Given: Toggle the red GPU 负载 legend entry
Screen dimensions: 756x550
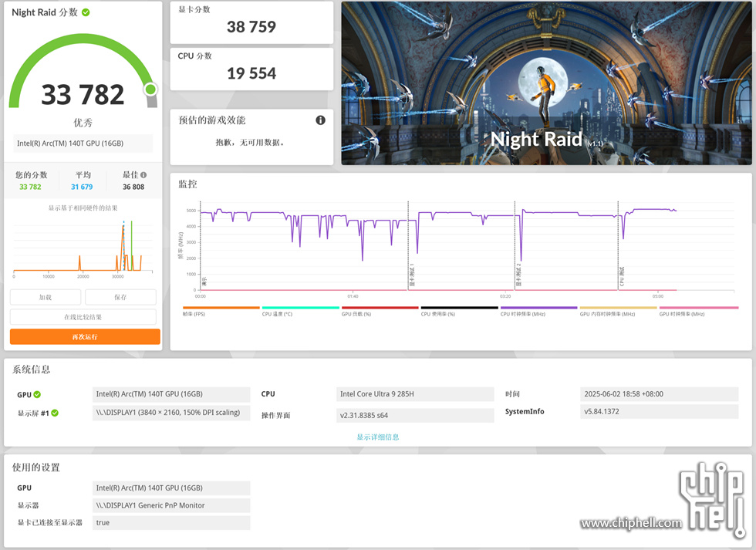Looking at the screenshot, I should click(380, 311).
